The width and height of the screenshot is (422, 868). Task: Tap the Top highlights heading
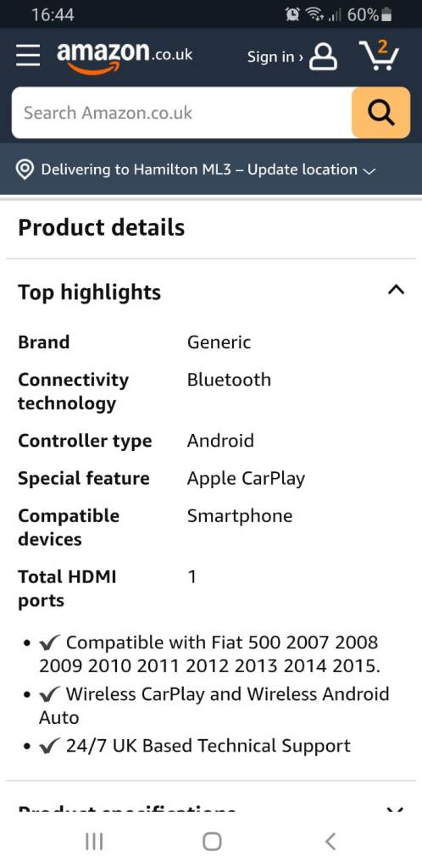(89, 292)
